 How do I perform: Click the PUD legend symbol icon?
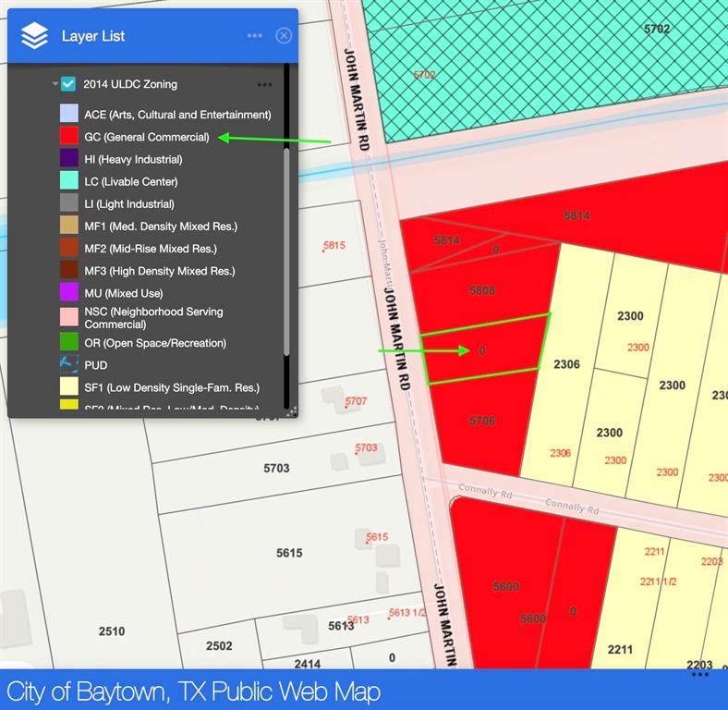[x=69, y=364]
